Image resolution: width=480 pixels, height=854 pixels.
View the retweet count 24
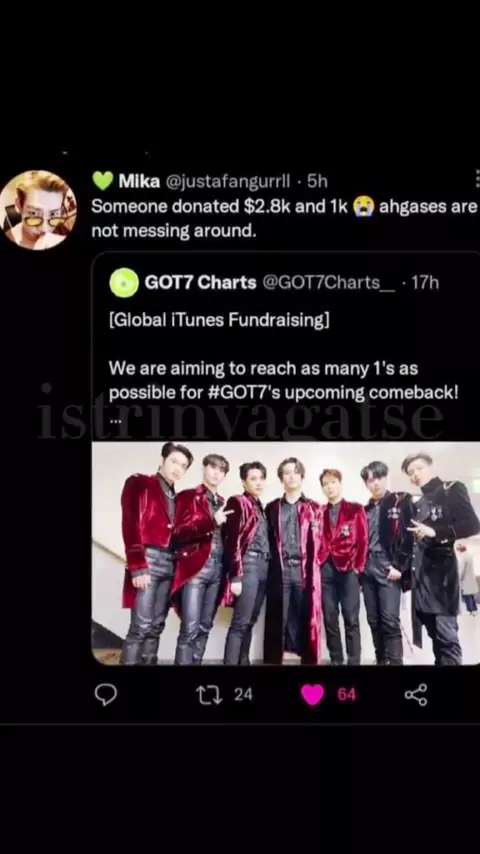coord(243,694)
